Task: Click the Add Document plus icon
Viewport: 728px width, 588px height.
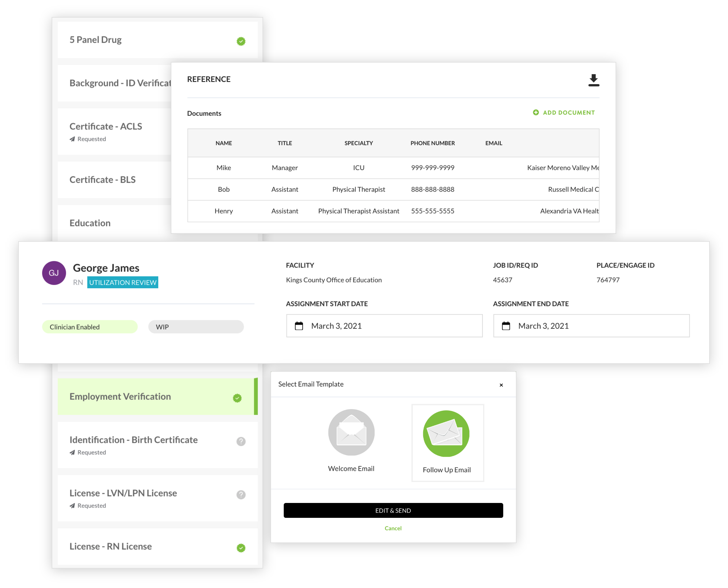Action: pos(536,112)
